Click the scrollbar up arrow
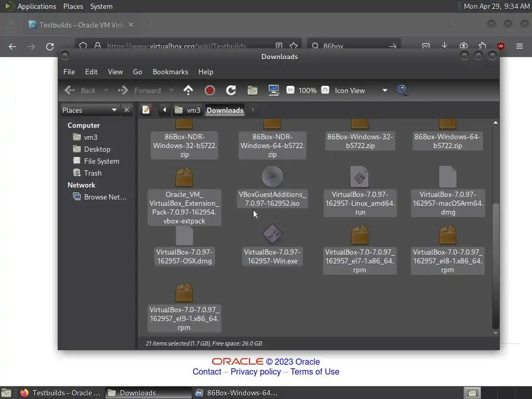The height and width of the screenshot is (399, 532). 496,123
